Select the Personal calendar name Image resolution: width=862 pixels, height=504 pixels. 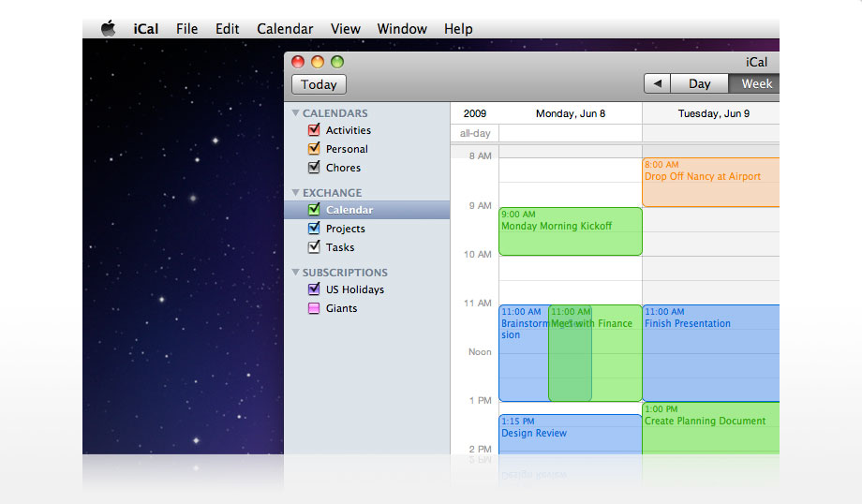click(347, 149)
